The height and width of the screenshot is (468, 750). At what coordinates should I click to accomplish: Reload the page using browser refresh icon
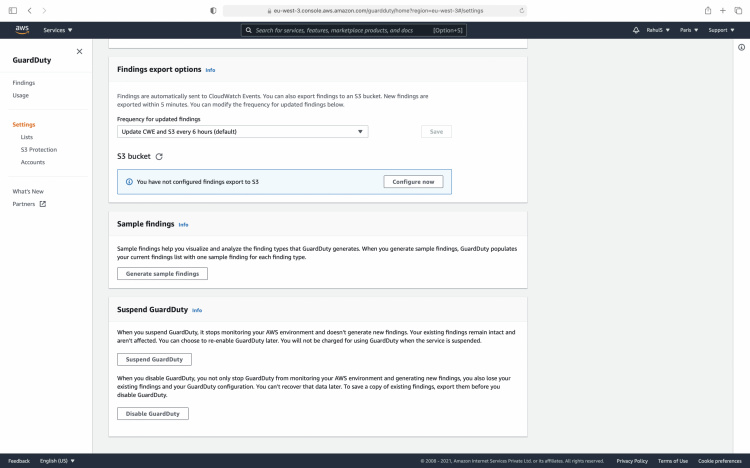click(522, 10)
